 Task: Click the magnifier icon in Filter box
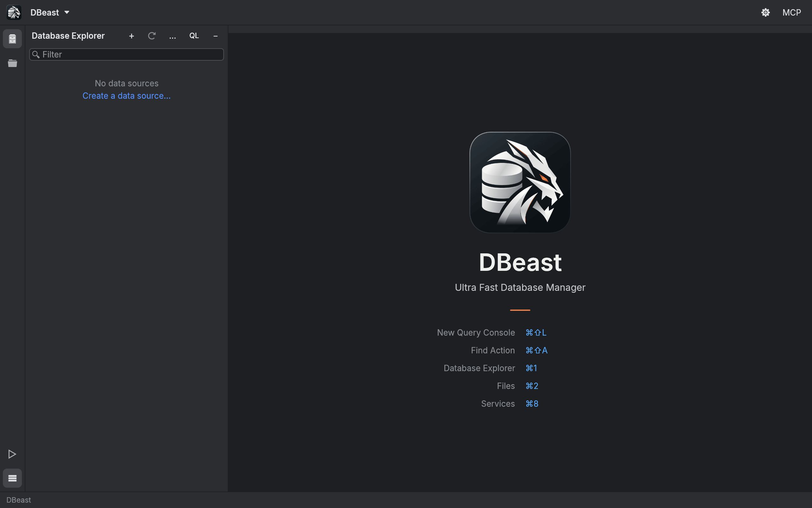36,54
